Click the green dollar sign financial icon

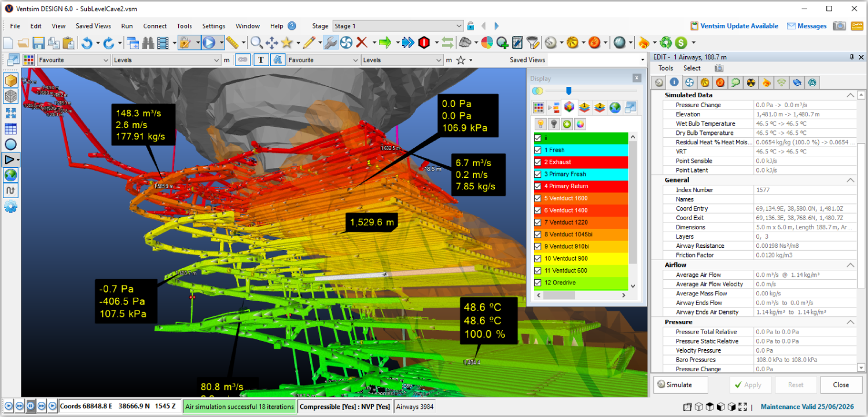click(681, 43)
